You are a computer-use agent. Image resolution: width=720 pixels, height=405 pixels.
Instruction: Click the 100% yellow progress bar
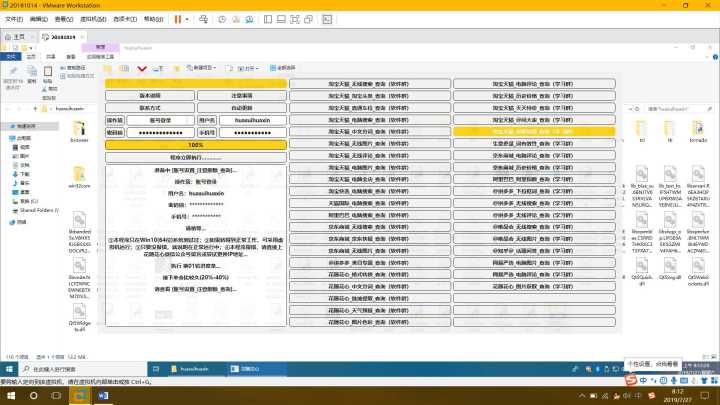(x=196, y=145)
